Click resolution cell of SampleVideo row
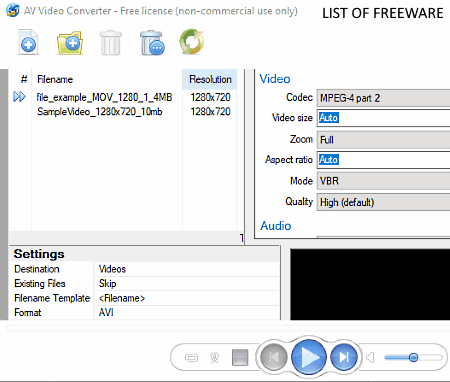Screen dimensions: 450x382 210,111
